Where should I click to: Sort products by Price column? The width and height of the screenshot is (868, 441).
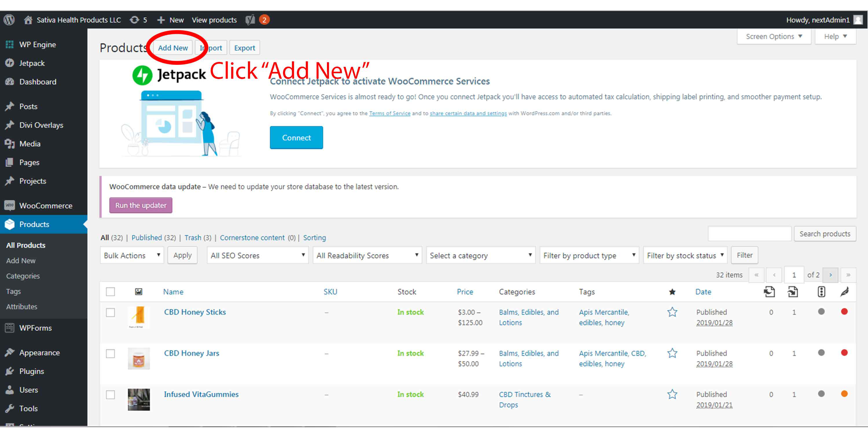(465, 292)
